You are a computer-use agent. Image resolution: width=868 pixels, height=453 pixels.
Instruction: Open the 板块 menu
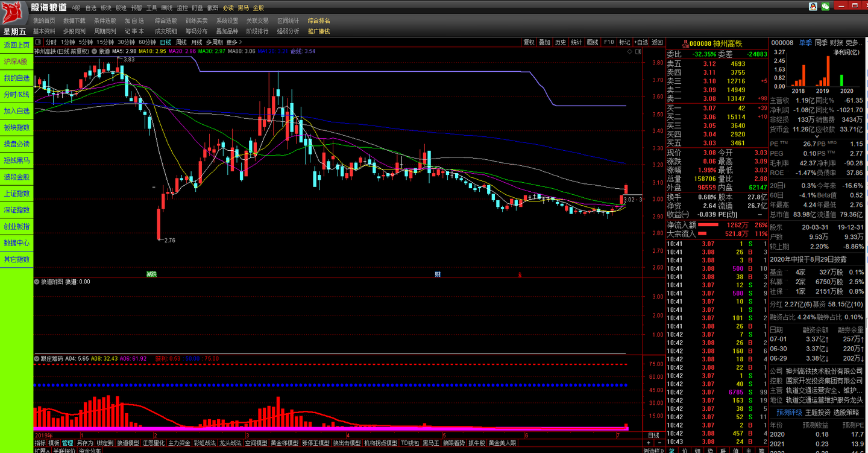pyautogui.click(x=106, y=8)
